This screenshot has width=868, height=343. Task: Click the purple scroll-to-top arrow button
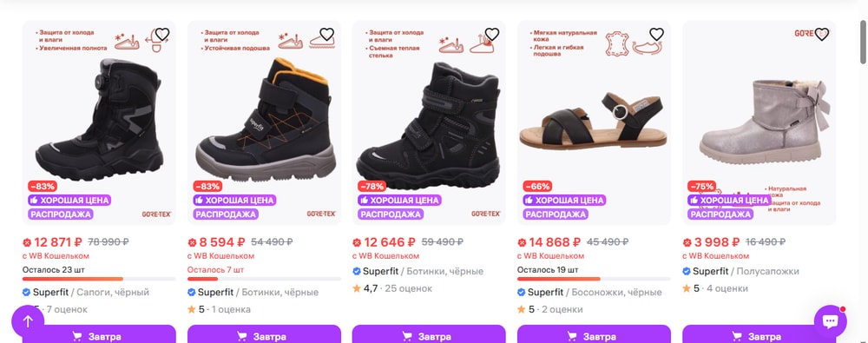click(x=28, y=320)
